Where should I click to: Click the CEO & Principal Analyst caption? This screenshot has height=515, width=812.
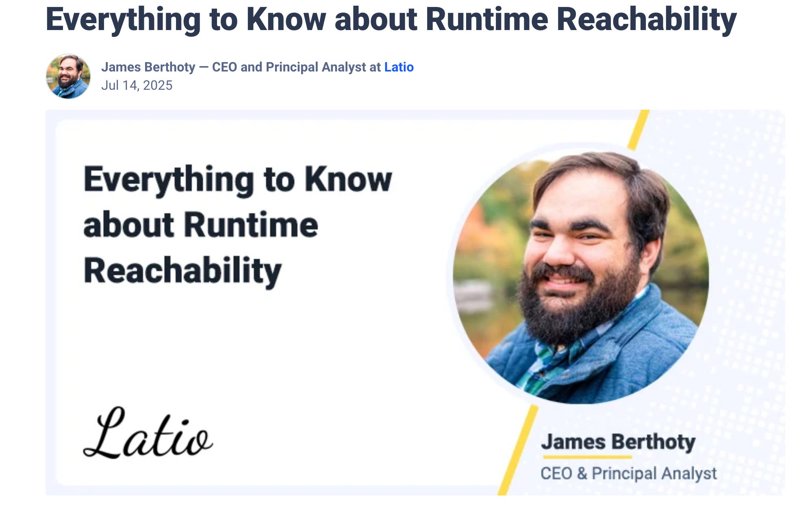pyautogui.click(x=628, y=473)
